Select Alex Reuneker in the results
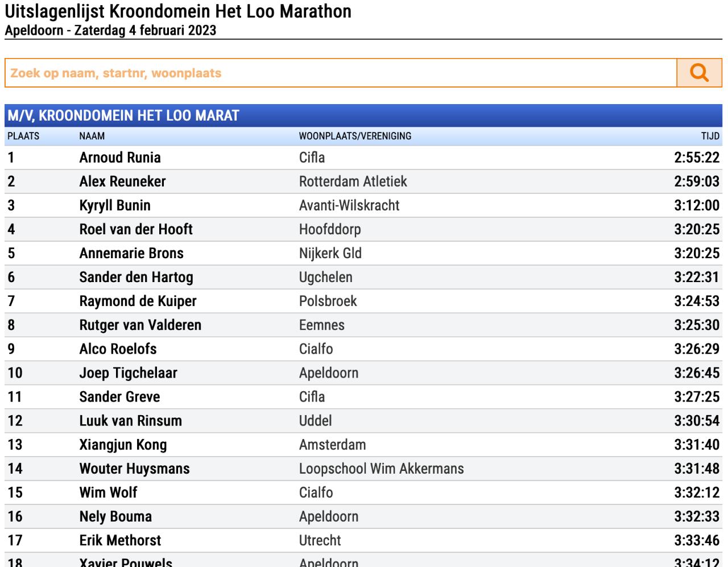Image resolution: width=728 pixels, height=567 pixels. pos(364,181)
